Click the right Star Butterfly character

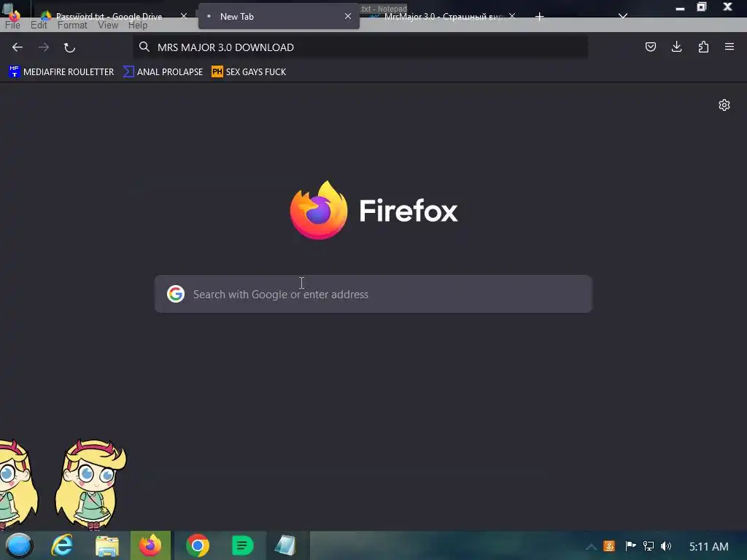click(x=90, y=485)
